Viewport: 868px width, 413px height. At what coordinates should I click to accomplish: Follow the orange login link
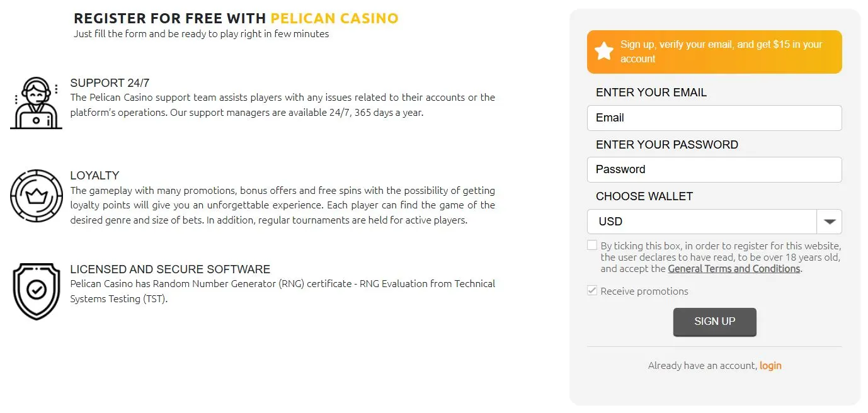click(x=770, y=366)
